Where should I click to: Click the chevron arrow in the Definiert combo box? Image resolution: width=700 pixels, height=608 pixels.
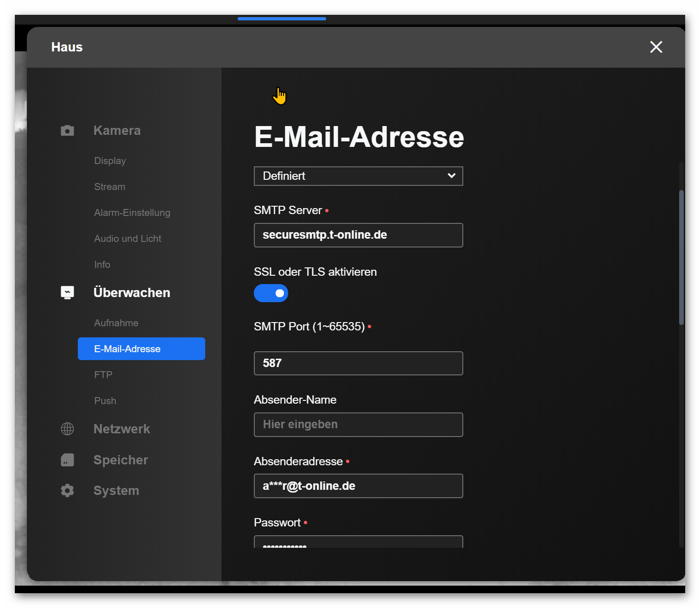451,176
